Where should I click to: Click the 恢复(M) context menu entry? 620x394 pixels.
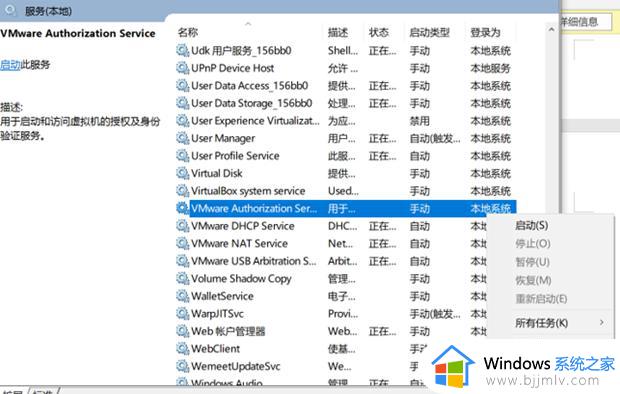[x=533, y=280]
